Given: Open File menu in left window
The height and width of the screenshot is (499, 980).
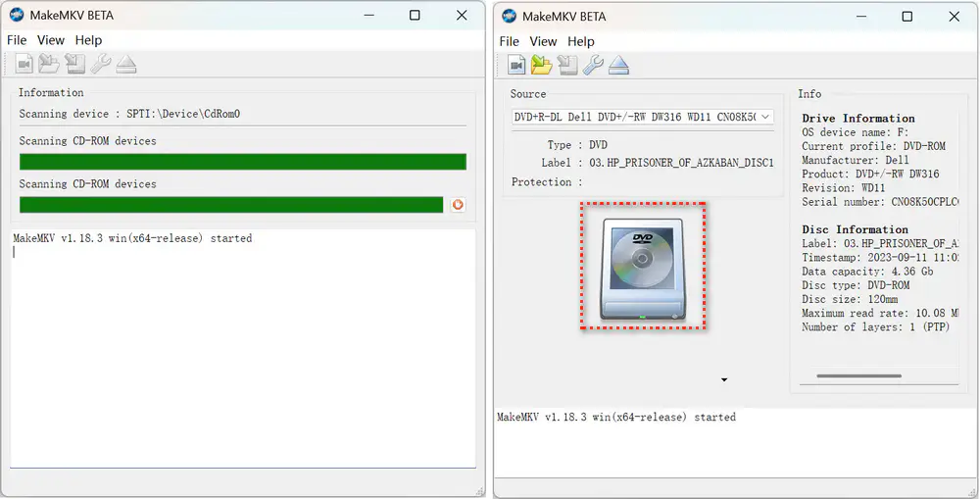Looking at the screenshot, I should tap(17, 40).
